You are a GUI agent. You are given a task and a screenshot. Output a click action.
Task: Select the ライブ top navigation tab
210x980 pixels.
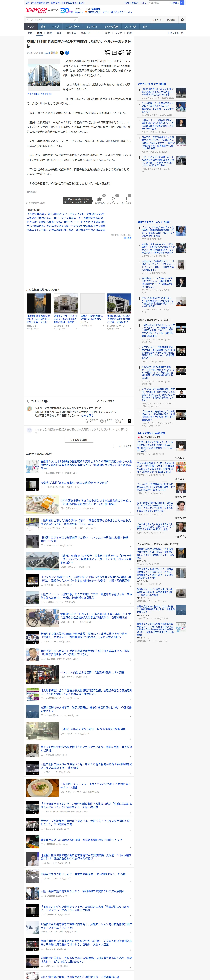click(x=56, y=27)
